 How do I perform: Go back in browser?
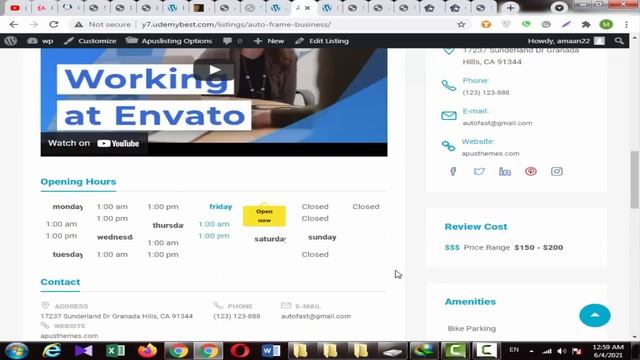14,24
